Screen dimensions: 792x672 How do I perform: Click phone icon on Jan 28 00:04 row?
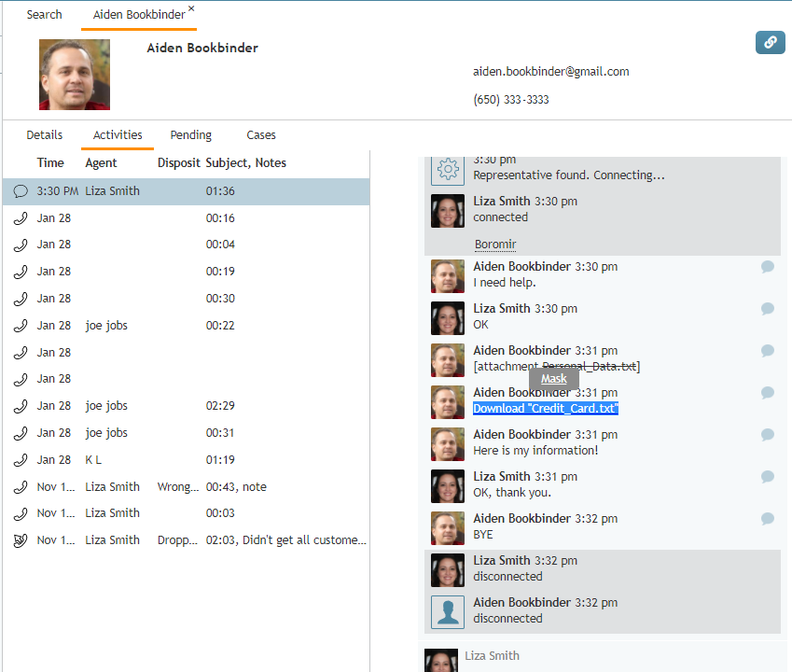click(21, 245)
